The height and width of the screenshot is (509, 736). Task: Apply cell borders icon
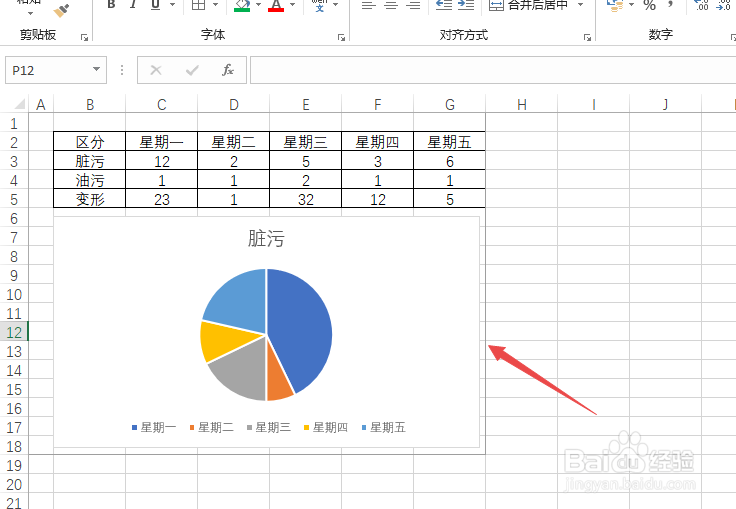pyautogui.click(x=199, y=5)
